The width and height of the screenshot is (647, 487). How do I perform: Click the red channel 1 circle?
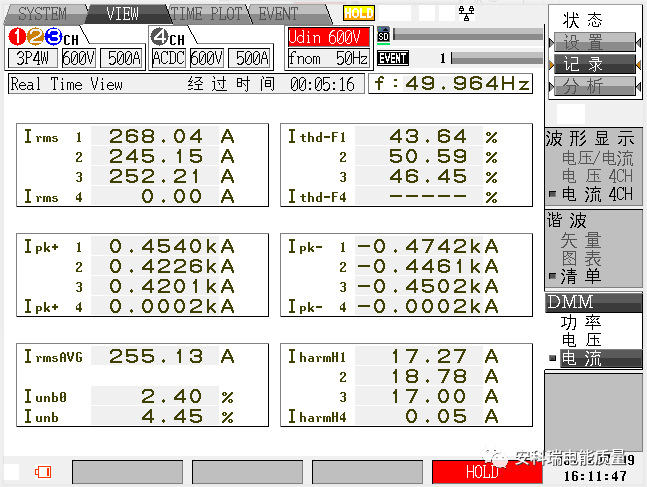tap(17, 37)
